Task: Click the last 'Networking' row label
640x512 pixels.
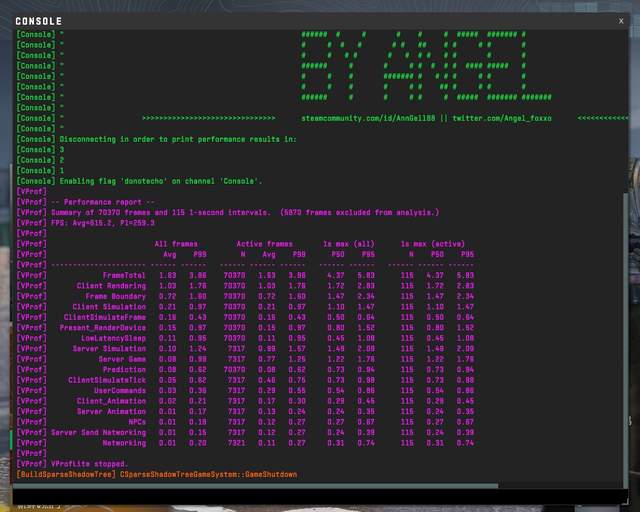Action: (124, 443)
